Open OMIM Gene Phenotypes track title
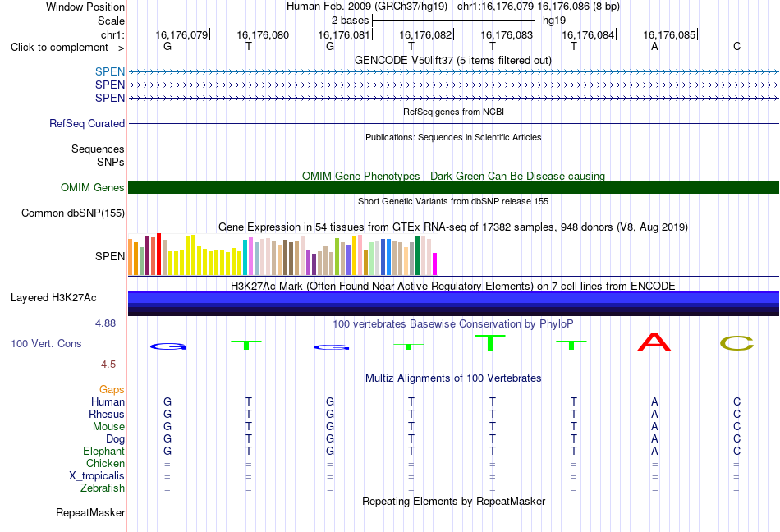The image size is (780, 532). (x=453, y=176)
